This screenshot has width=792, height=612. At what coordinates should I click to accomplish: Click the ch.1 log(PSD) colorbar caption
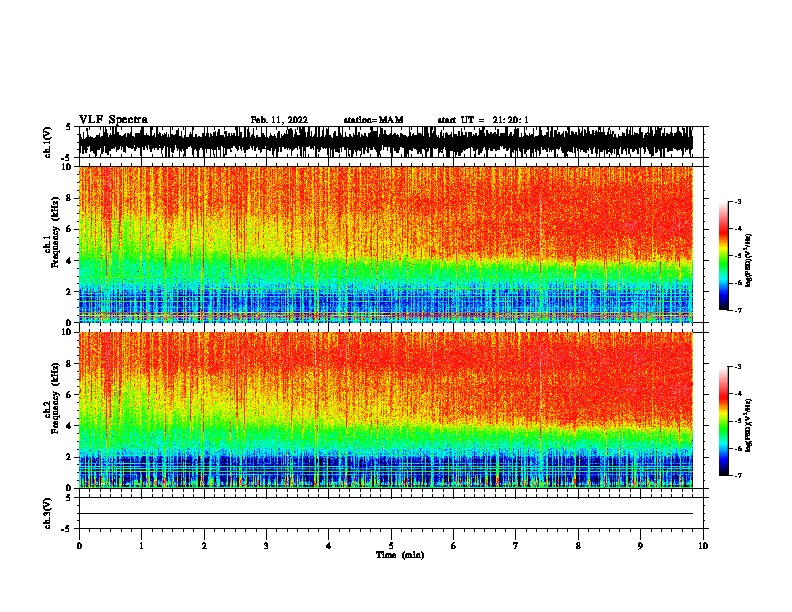[748, 260]
